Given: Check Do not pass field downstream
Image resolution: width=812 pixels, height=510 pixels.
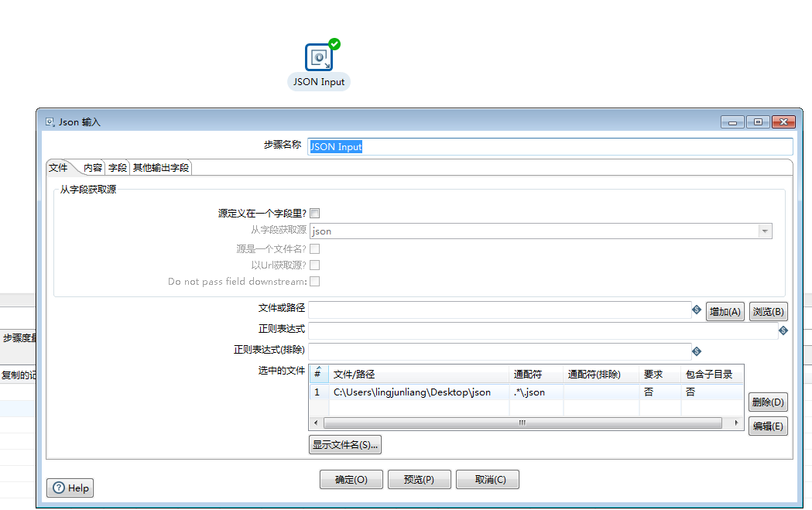Looking at the screenshot, I should [x=315, y=282].
